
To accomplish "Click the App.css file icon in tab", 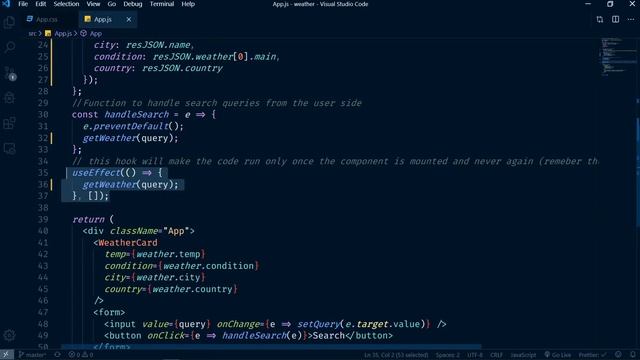I will pyautogui.click(x=29, y=19).
